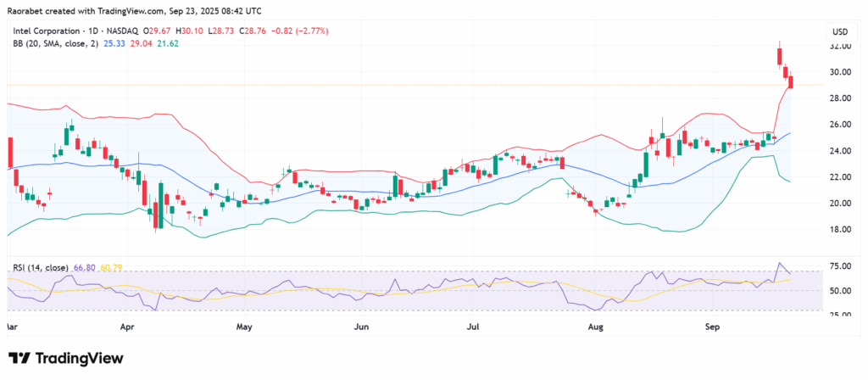
Task: Click the 30.00 price axis label
Action: pos(839,72)
